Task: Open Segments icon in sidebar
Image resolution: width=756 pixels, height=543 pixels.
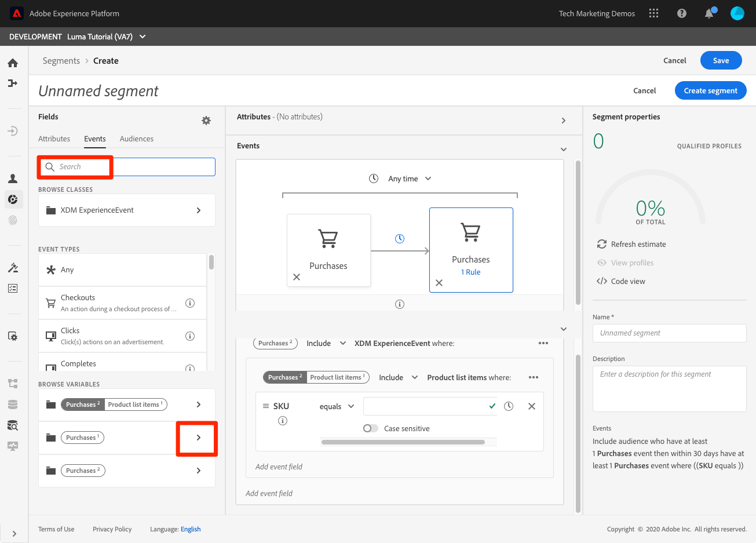Action: coord(13,199)
